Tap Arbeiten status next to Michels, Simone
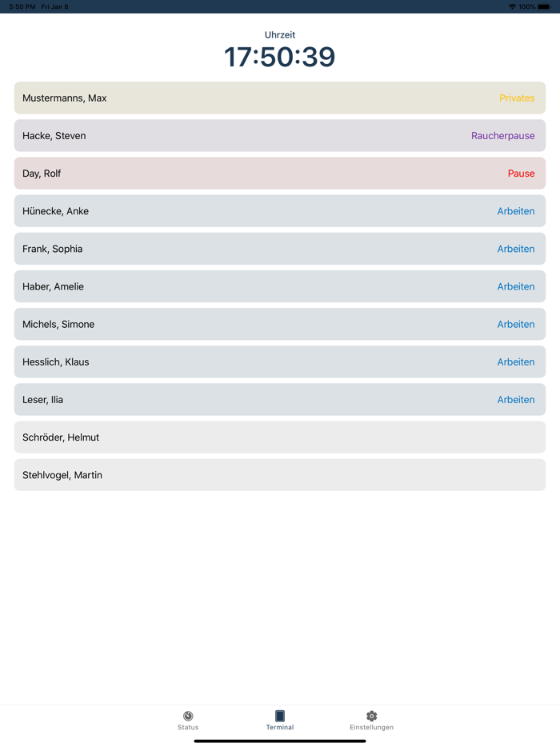Viewport: 560px width, 747px height. pos(515,324)
